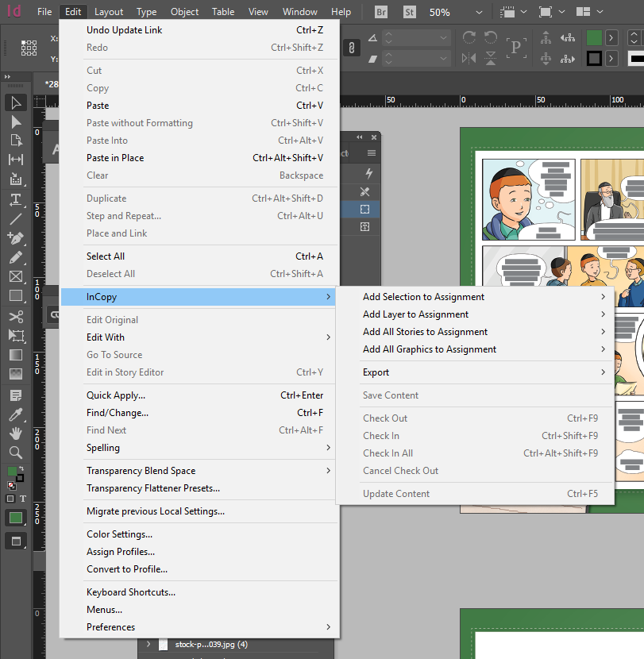Pick the Pen tool in toolbar
Image resolution: width=644 pixels, height=659 pixels.
[x=16, y=237]
